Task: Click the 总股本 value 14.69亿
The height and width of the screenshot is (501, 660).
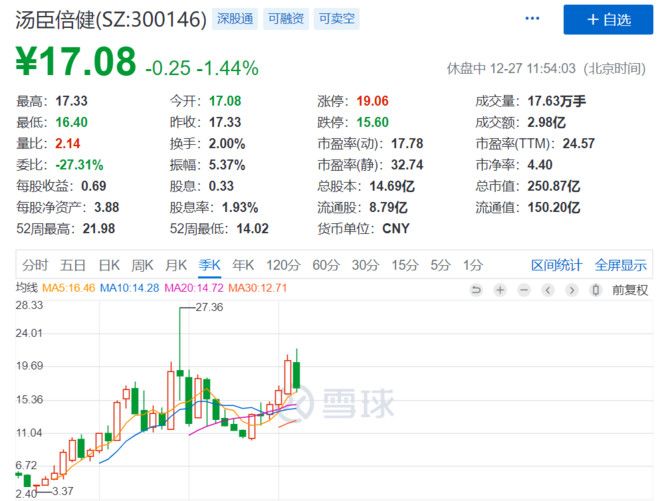Action: [392, 186]
